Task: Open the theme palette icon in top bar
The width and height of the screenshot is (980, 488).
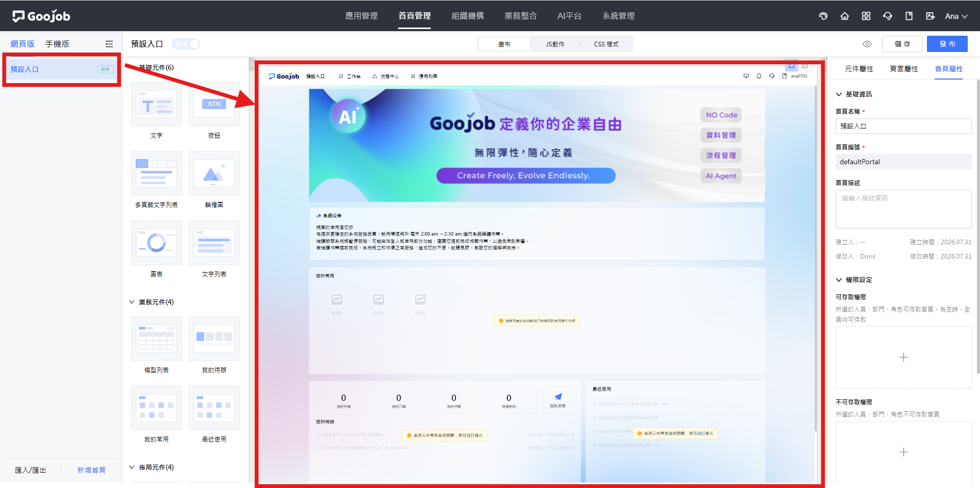Action: coord(823,16)
